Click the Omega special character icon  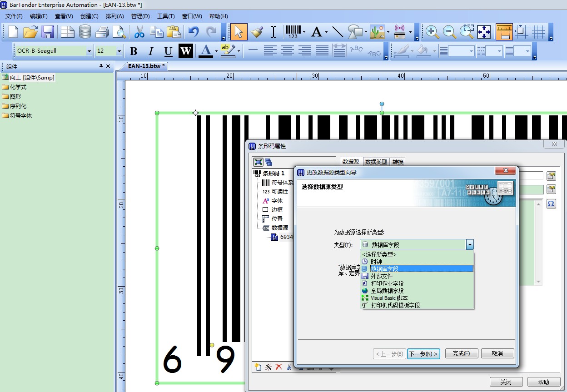tap(551, 204)
